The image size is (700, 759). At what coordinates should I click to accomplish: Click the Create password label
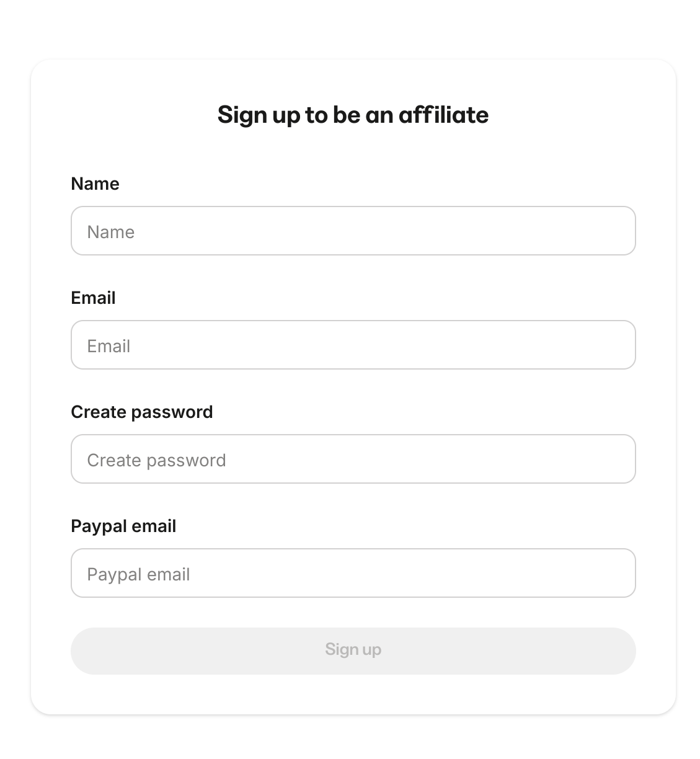tap(142, 412)
